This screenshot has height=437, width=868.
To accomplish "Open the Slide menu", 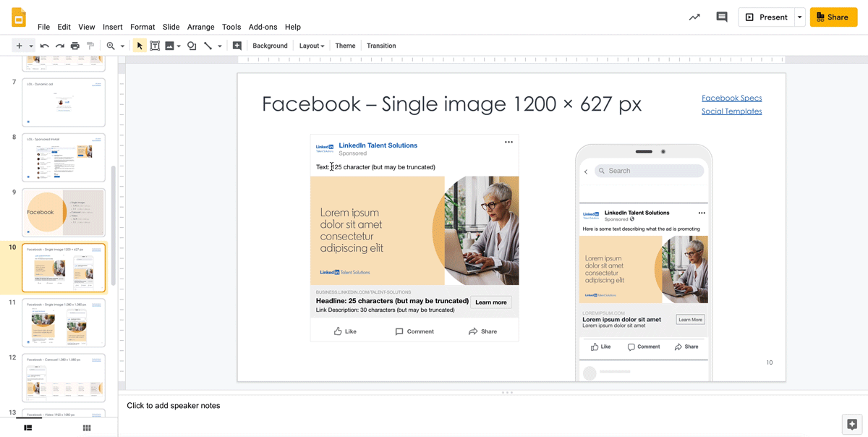I will point(171,27).
